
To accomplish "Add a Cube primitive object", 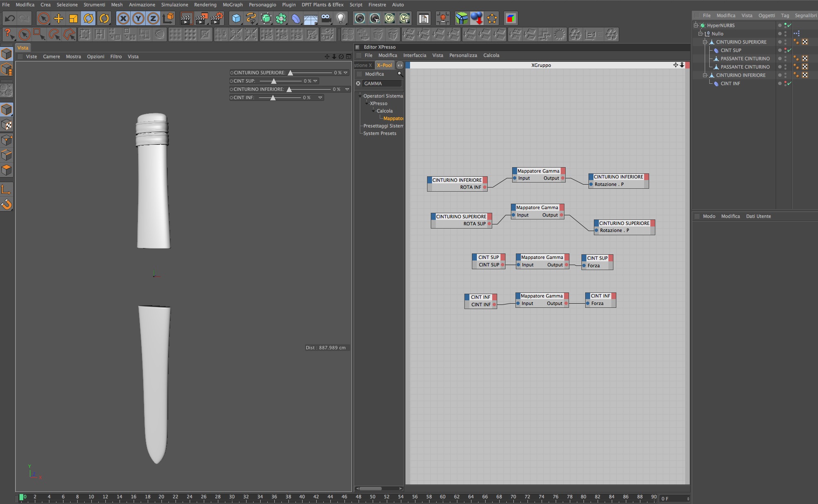I will click(236, 18).
